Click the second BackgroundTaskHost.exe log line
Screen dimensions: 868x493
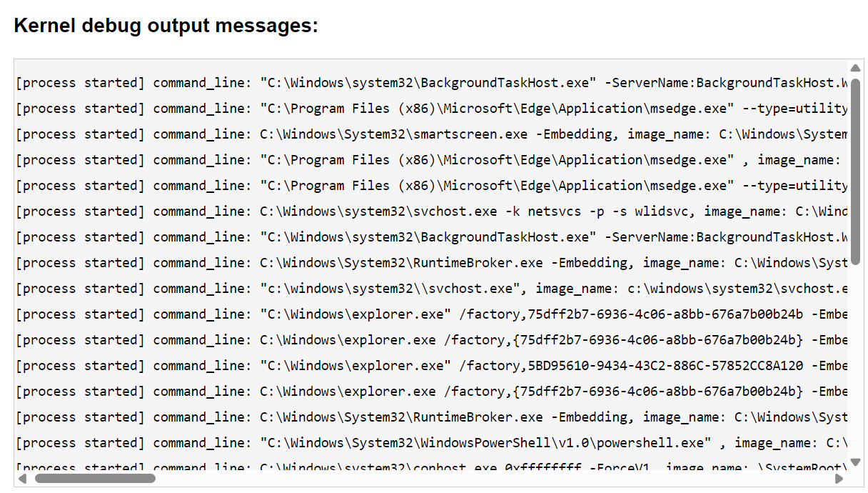428,237
